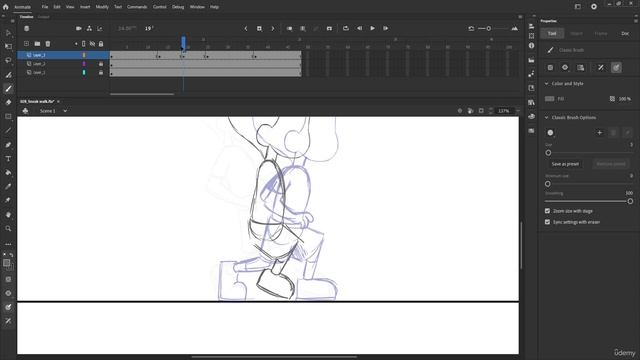Switch to the Tool properties tab
This screenshot has width=640, height=360.
point(552,33)
